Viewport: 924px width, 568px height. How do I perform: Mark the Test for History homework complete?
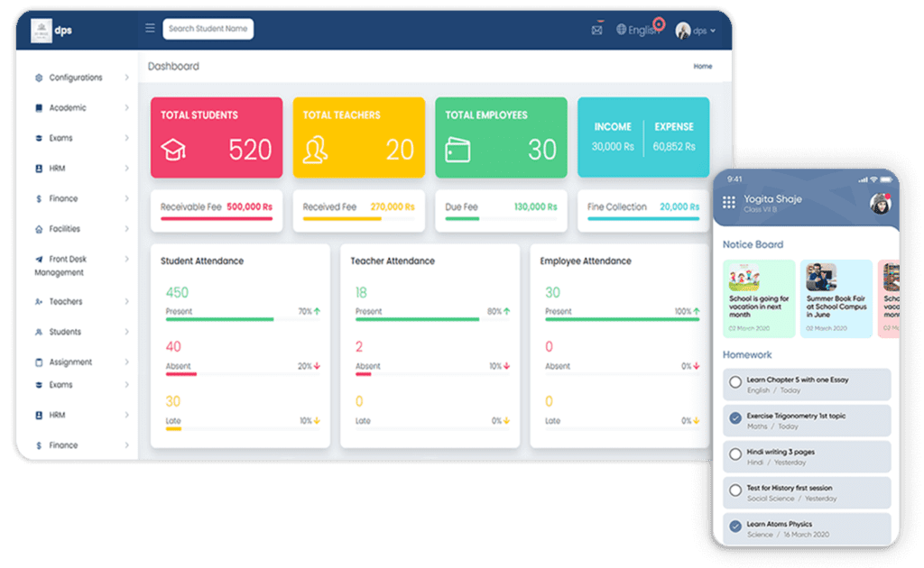coord(735,490)
